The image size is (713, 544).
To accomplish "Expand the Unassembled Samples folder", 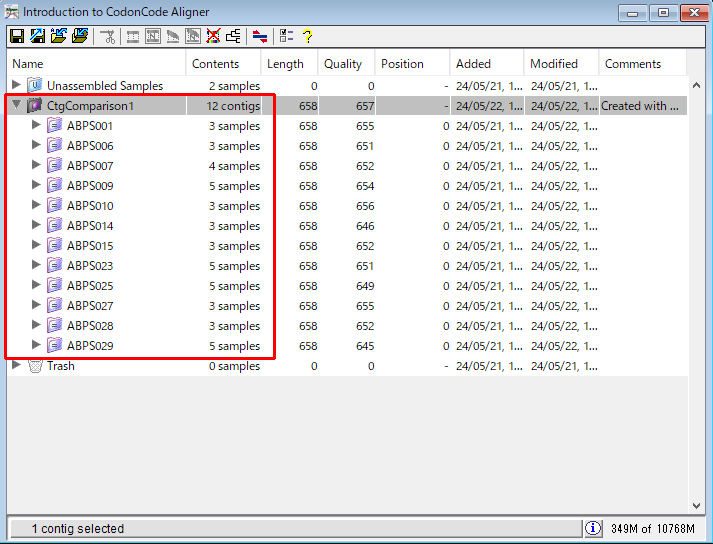I will [17, 85].
